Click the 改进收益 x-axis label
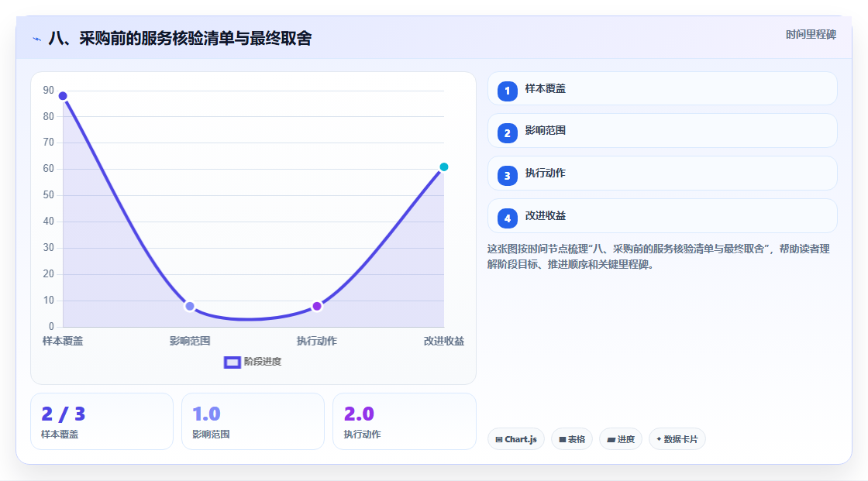Screen dimensions: 868x481 [x=444, y=341]
